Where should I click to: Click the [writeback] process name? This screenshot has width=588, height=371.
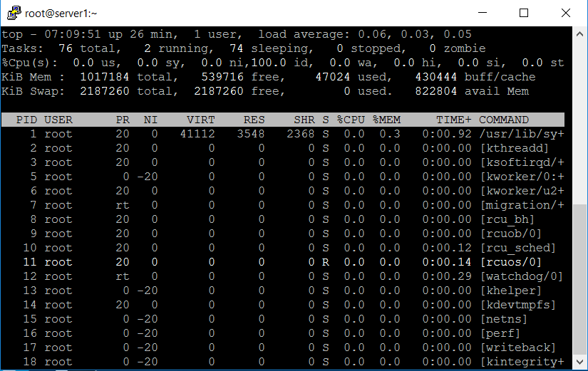(518, 348)
